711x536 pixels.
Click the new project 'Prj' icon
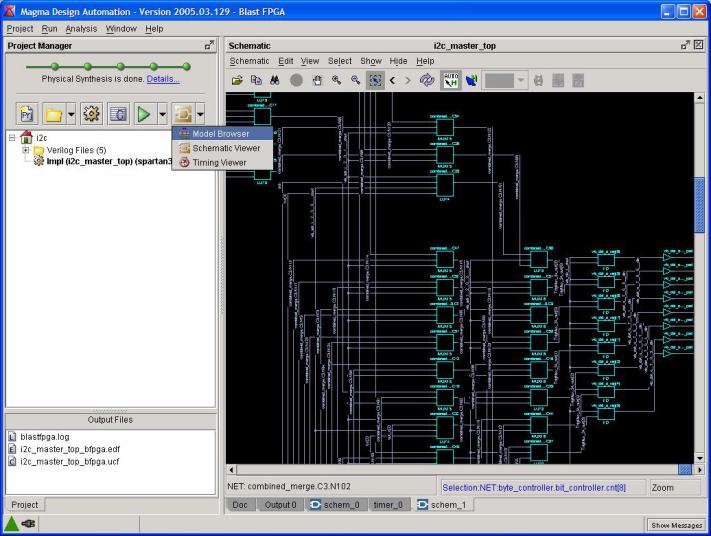(x=27, y=114)
